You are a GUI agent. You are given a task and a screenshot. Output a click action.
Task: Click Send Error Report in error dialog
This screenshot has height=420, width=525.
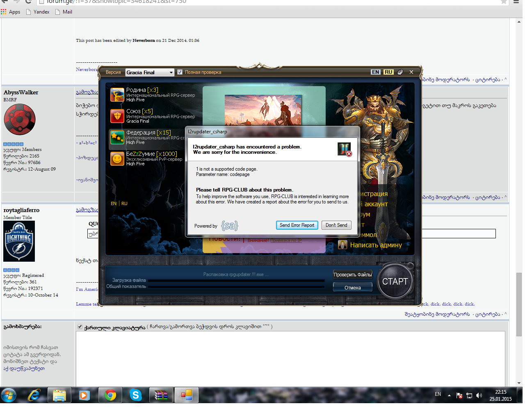(297, 225)
